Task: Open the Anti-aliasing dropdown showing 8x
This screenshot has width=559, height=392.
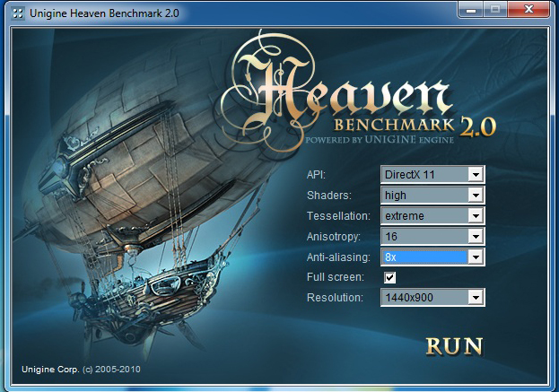Action: 432,257
